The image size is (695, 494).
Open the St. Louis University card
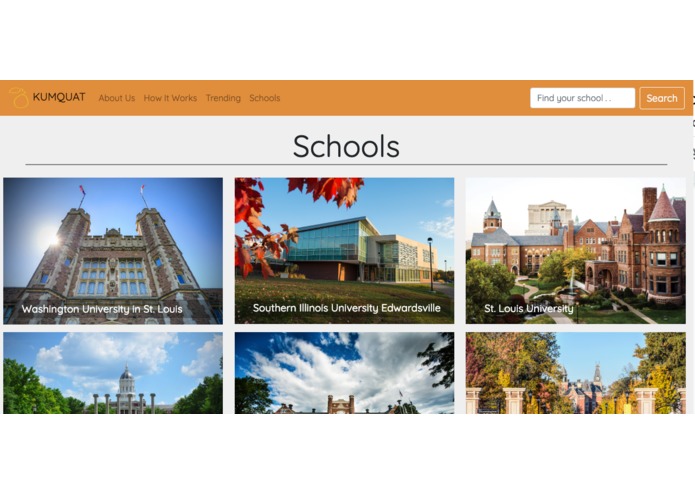(x=575, y=251)
